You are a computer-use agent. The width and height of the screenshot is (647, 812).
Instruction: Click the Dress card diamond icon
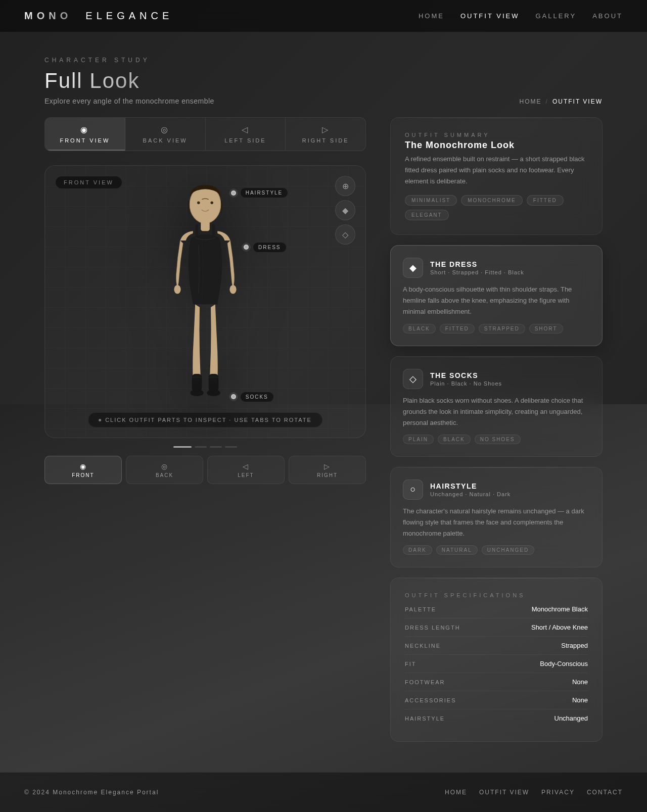(x=413, y=268)
